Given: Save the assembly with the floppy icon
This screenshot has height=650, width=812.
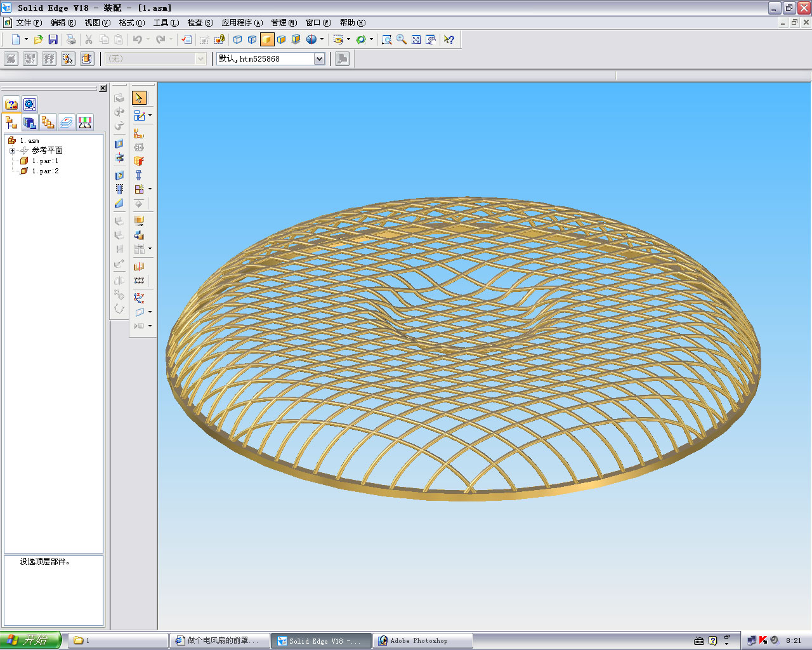Looking at the screenshot, I should tap(53, 39).
